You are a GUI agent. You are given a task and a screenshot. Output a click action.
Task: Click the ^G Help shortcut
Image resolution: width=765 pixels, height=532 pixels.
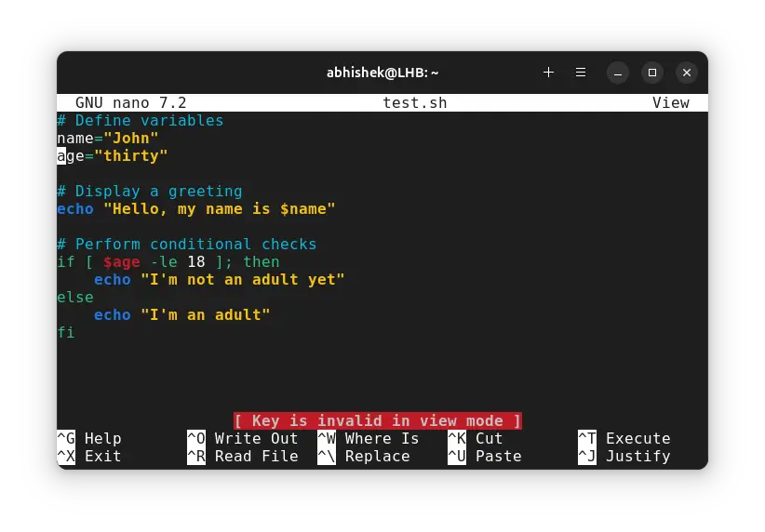point(89,438)
